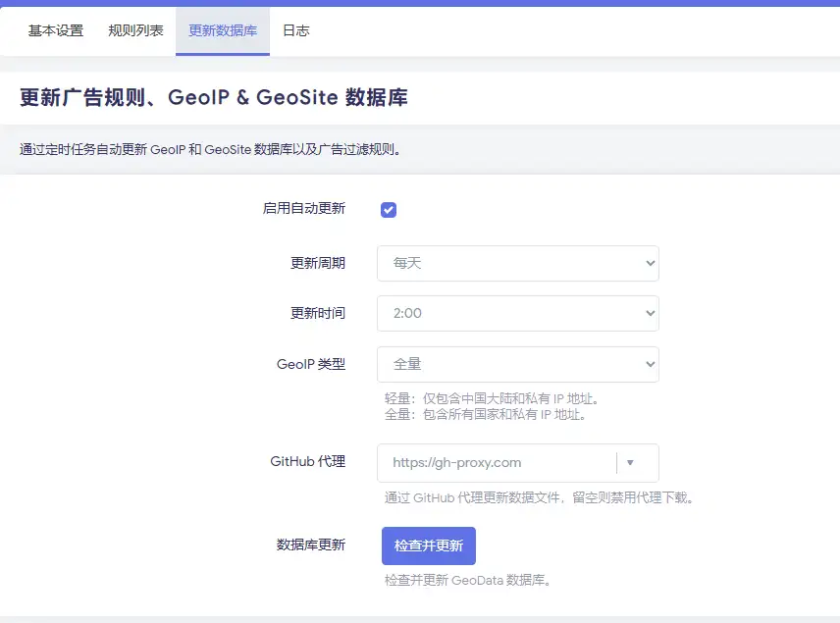Click the arrow on the 更新时间 selector
This screenshot has height=623, width=840.
(651, 314)
